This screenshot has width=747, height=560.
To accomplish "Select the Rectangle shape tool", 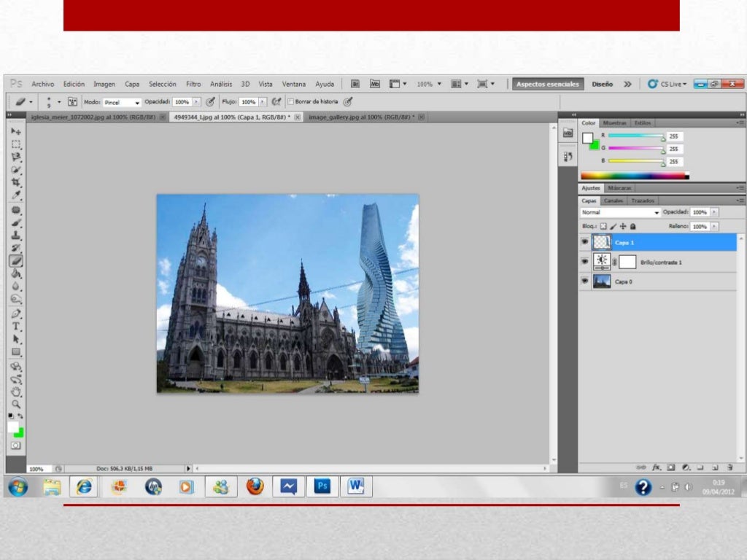I will click(16, 352).
